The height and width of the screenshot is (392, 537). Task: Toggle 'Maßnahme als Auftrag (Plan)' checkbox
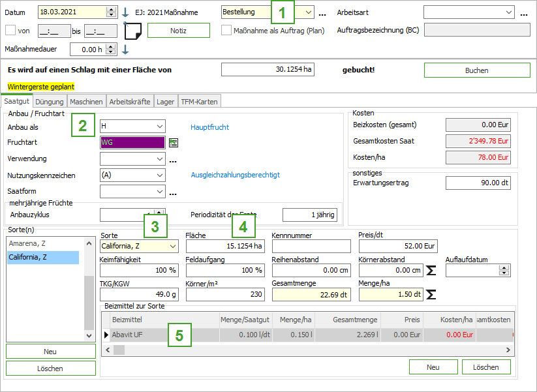[226, 30]
